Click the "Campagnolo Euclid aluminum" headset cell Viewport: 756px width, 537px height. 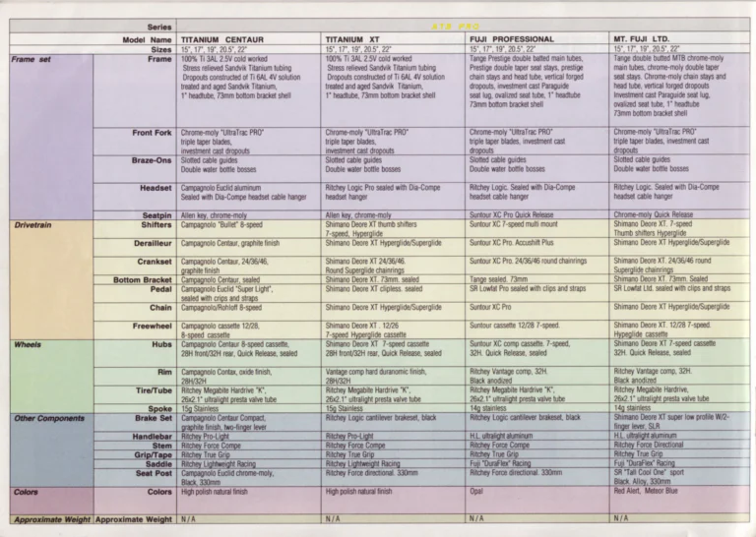(220, 188)
